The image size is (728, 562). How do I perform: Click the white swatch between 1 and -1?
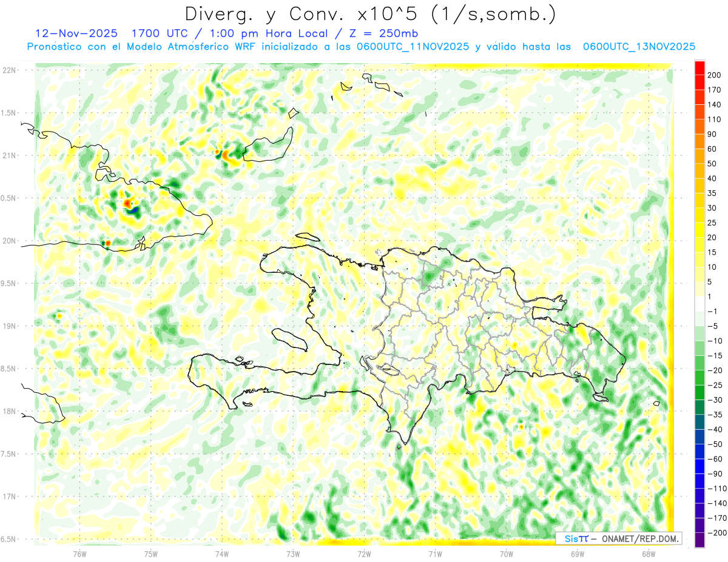(x=699, y=304)
